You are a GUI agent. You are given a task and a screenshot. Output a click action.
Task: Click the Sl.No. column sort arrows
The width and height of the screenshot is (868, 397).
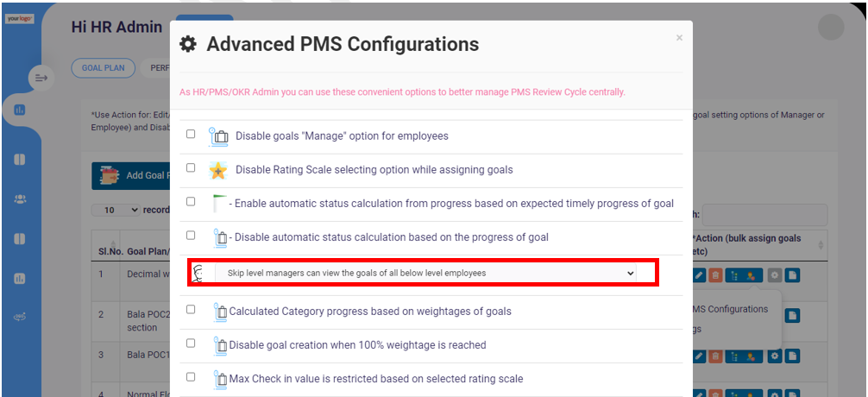point(113,244)
